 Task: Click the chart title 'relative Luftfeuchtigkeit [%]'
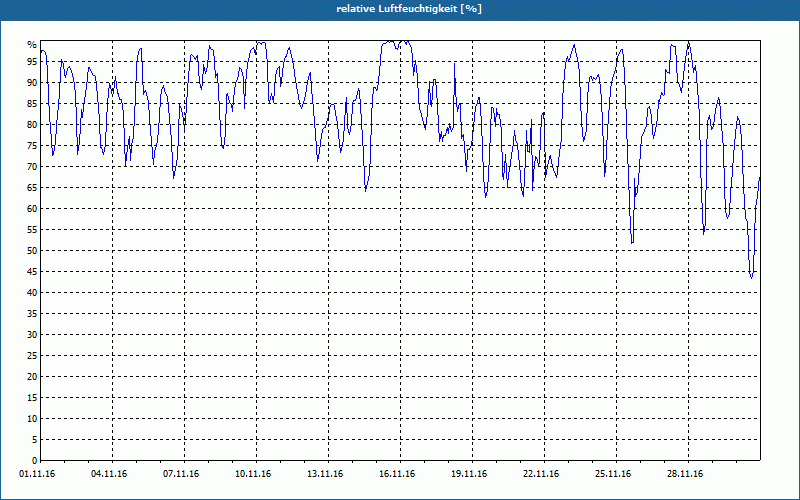tap(409, 9)
